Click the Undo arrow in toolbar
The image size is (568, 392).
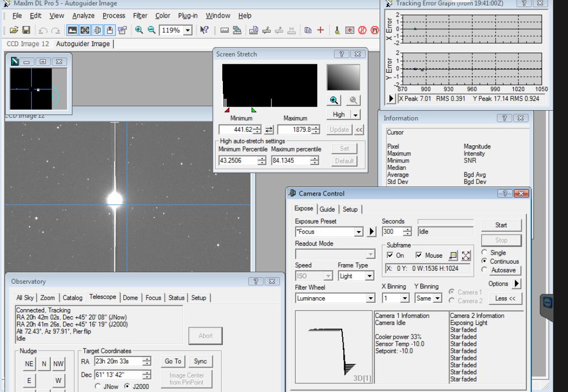(43, 31)
